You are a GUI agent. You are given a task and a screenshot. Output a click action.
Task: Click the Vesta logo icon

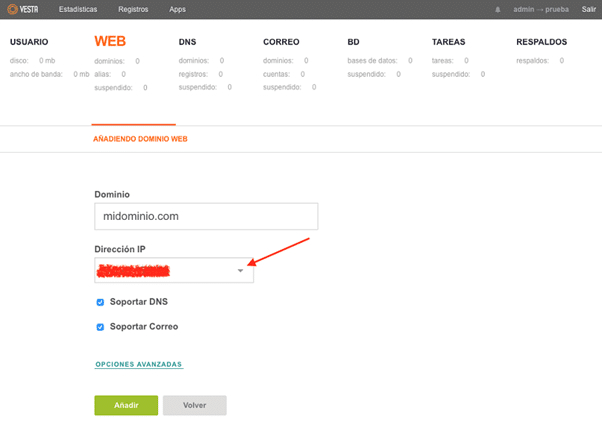[22, 9]
